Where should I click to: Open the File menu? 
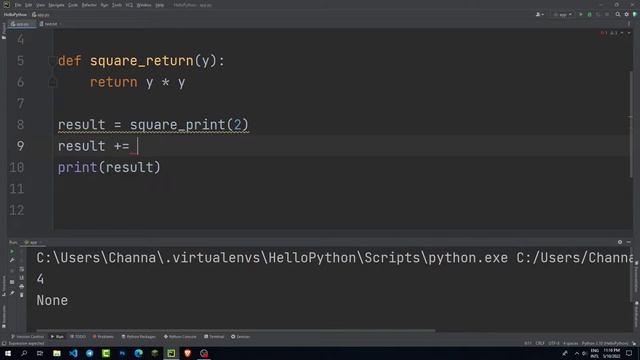(18, 5)
